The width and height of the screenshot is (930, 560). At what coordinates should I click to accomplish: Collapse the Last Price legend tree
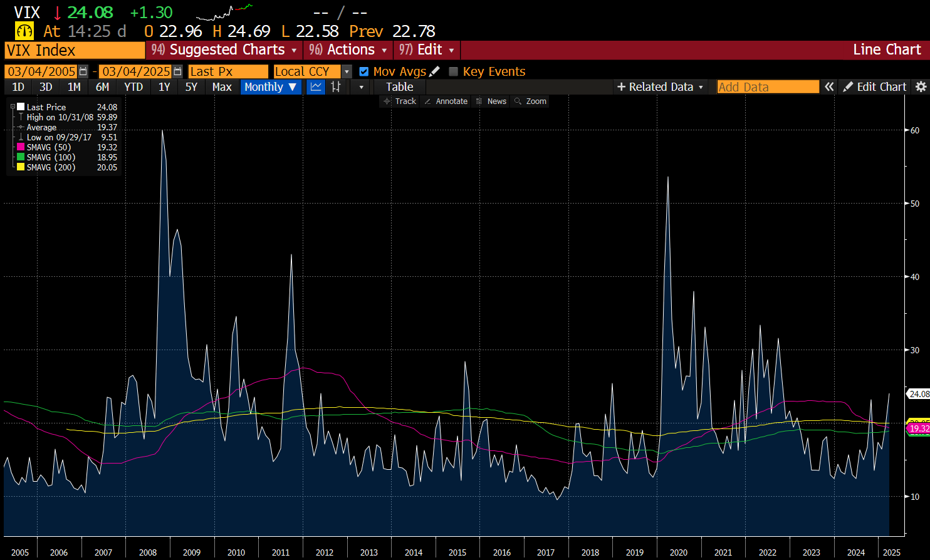click(13, 107)
